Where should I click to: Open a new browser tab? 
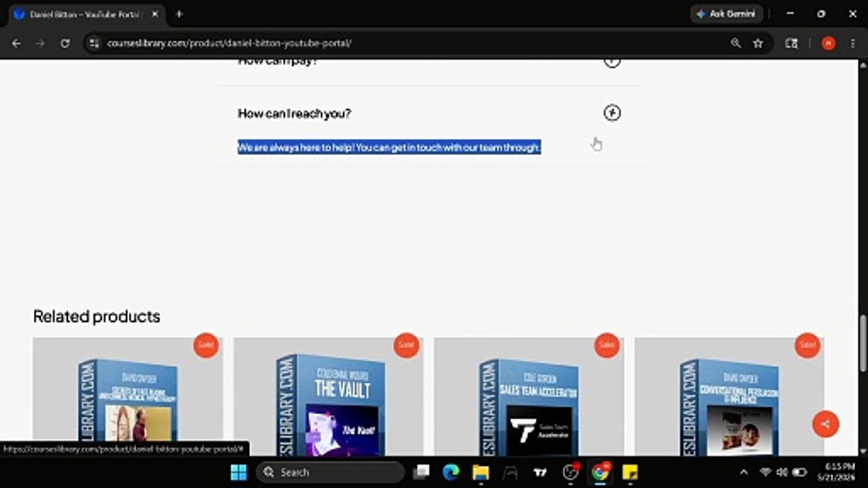(x=179, y=14)
